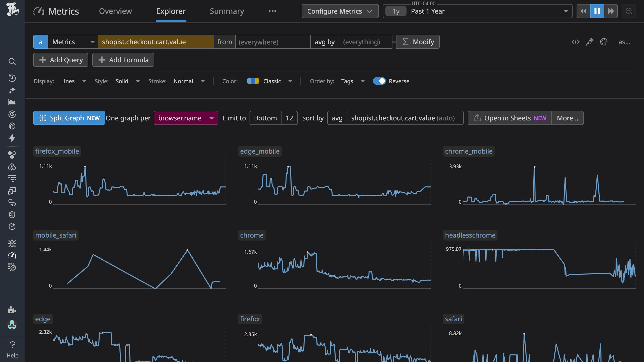Image resolution: width=644 pixels, height=362 pixels.
Task: Expand the browser.name grouping dropdown
Action: point(186,118)
